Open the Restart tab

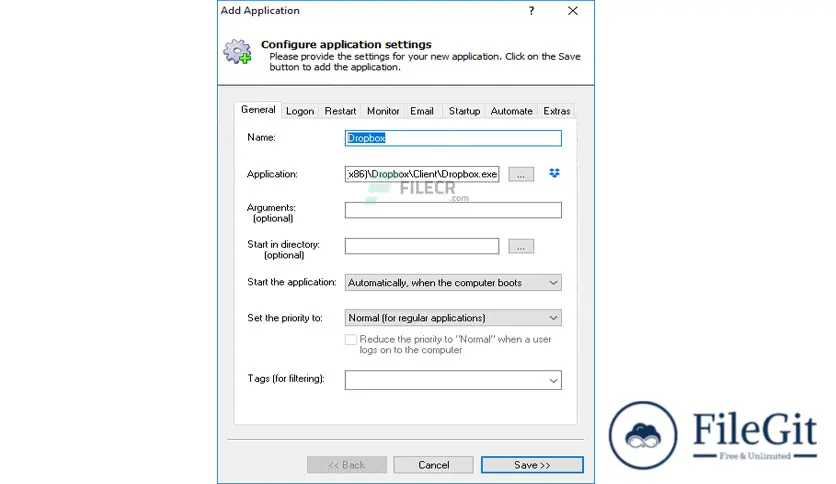click(340, 111)
